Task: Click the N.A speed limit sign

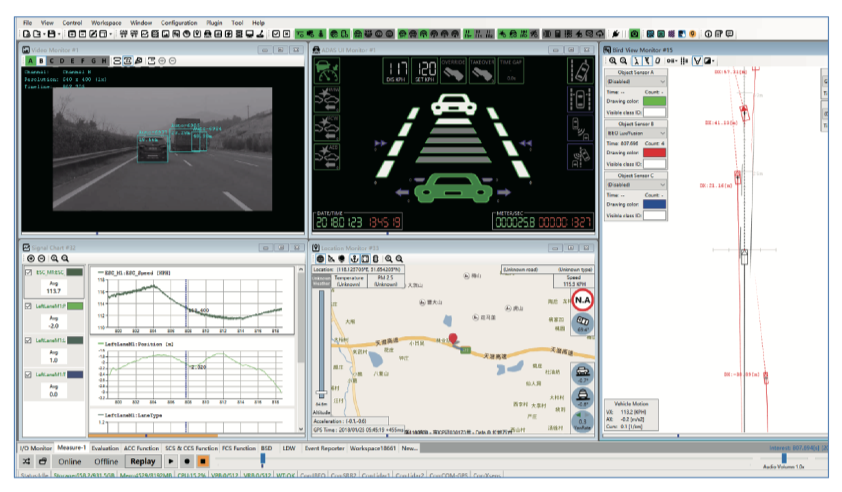Action: (582, 300)
